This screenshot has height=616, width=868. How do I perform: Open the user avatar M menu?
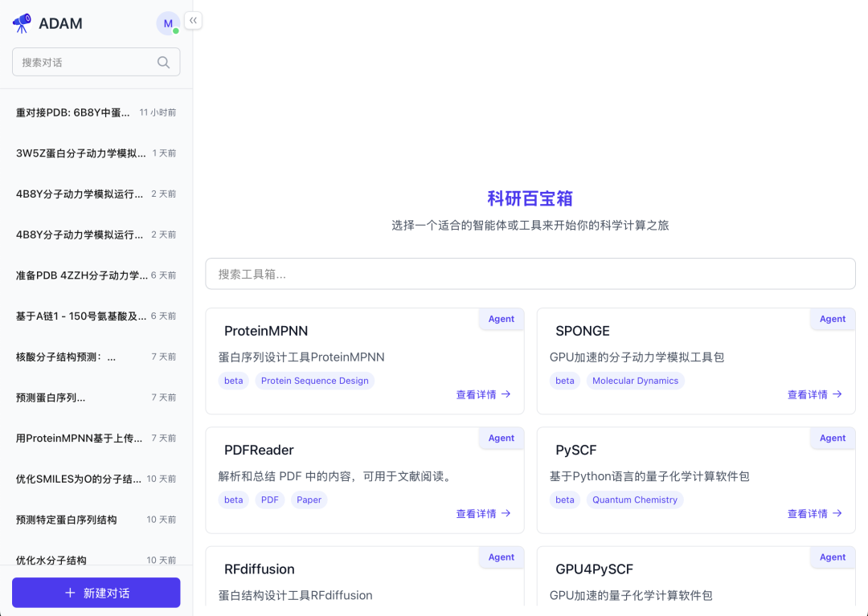pos(168,23)
